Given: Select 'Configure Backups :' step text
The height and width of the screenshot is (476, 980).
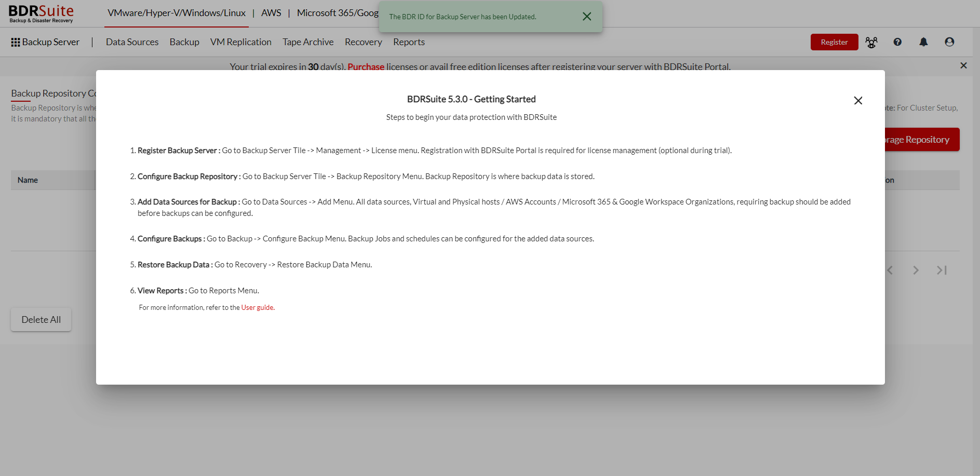Looking at the screenshot, I should coord(171,239).
